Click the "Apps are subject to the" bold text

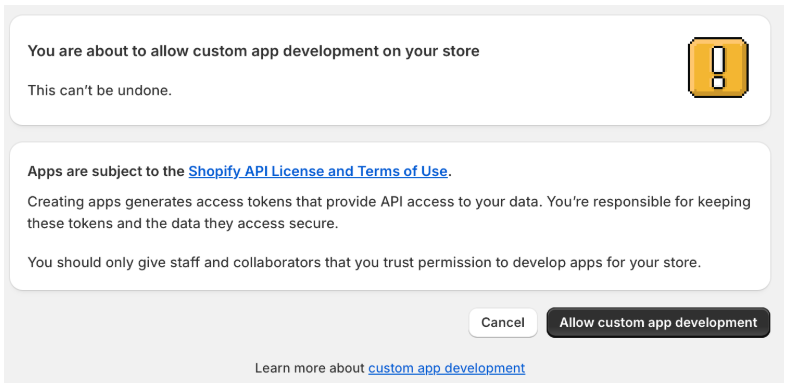106,171
